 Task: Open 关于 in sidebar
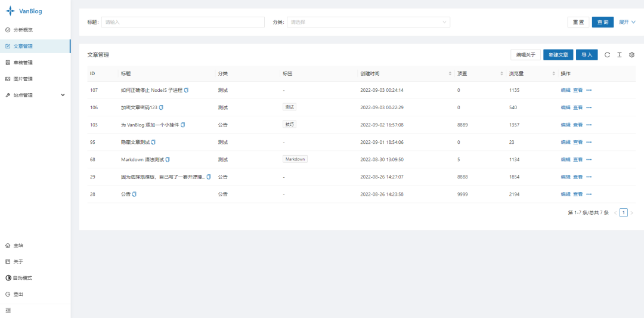pos(14,262)
